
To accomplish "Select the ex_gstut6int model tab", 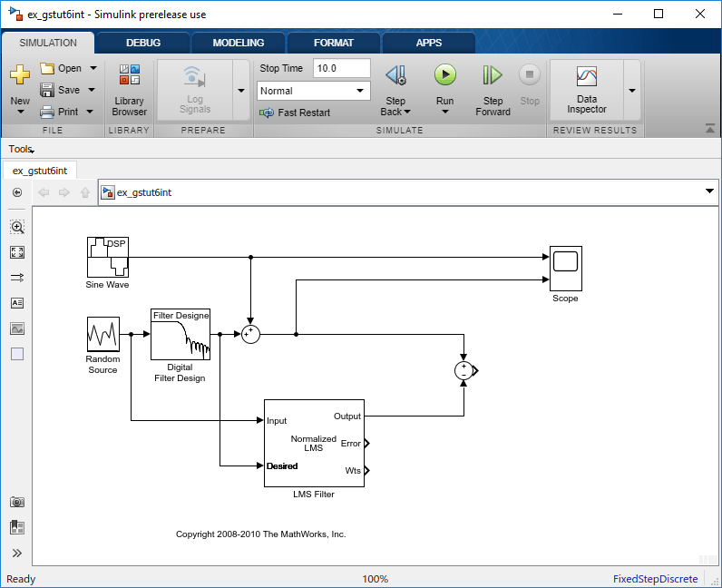I will pyautogui.click(x=40, y=171).
